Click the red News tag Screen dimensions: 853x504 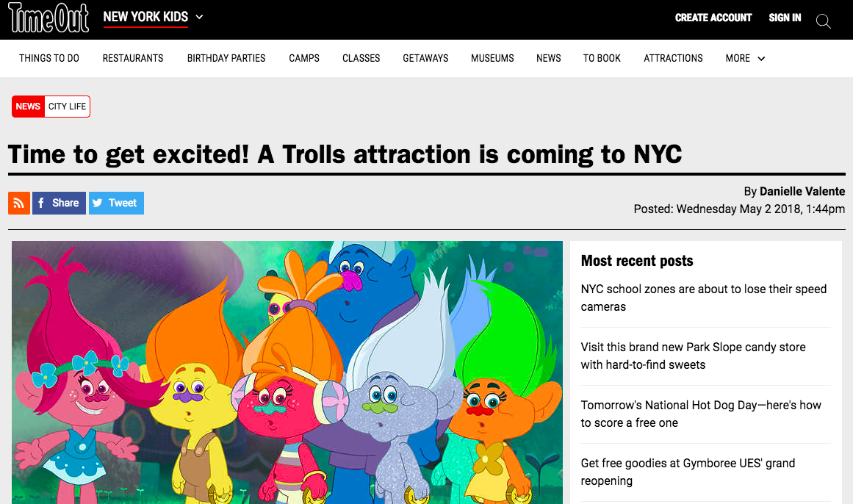pos(28,107)
